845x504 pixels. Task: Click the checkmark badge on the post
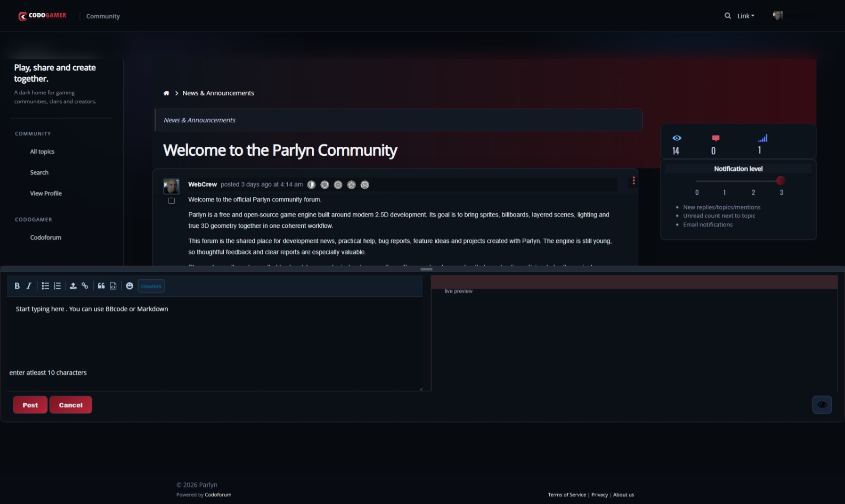[338, 185]
